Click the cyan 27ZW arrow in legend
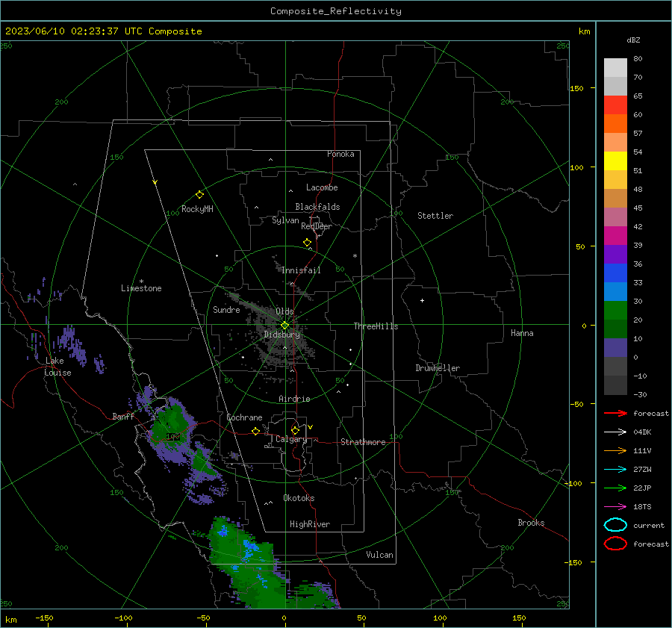This screenshot has height=628, width=672. 615,470
